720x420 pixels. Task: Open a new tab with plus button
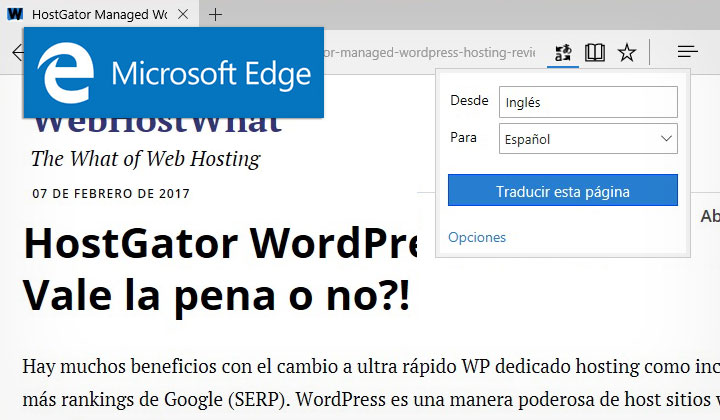point(215,15)
